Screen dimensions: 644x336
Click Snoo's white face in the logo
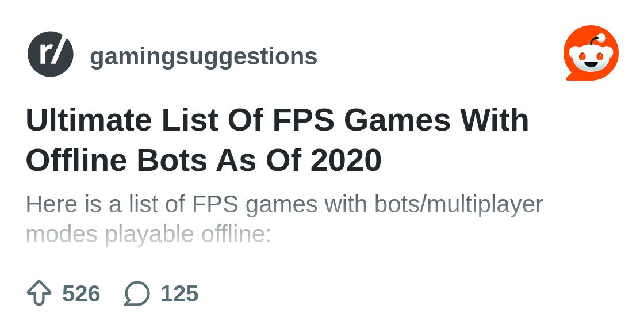pos(591,60)
